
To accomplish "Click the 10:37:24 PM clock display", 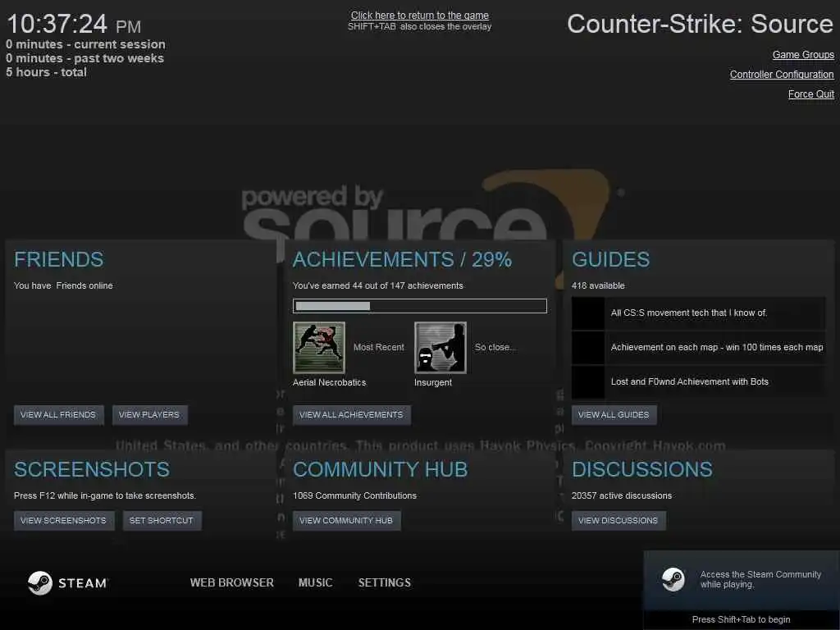I will click(x=74, y=25).
